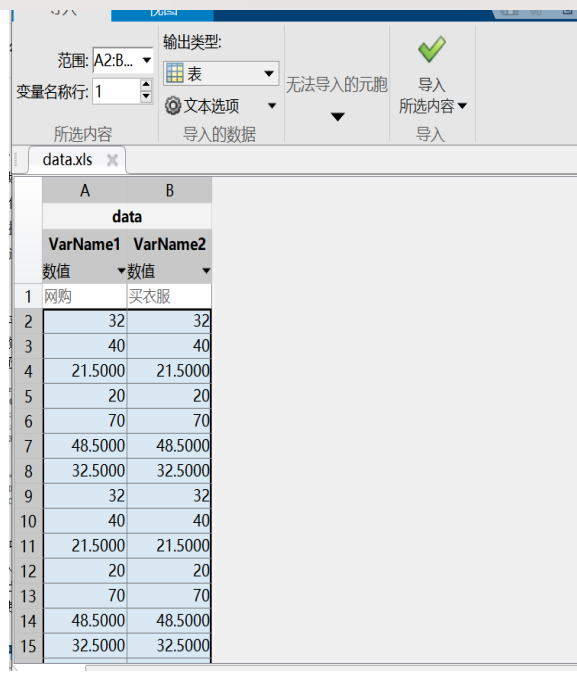Open VarName1 数值 type dropdown
The width and height of the screenshot is (577, 674).
pos(121,271)
